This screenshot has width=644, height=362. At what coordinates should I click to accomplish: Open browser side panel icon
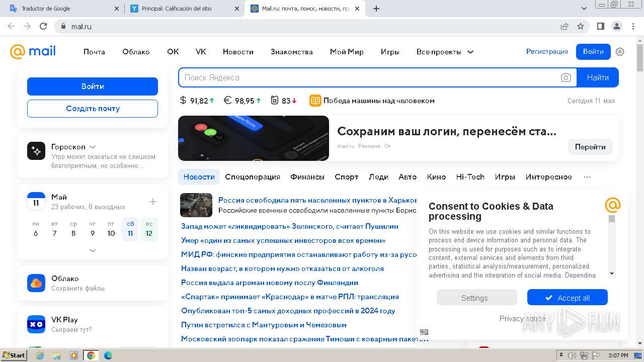[x=600, y=26]
